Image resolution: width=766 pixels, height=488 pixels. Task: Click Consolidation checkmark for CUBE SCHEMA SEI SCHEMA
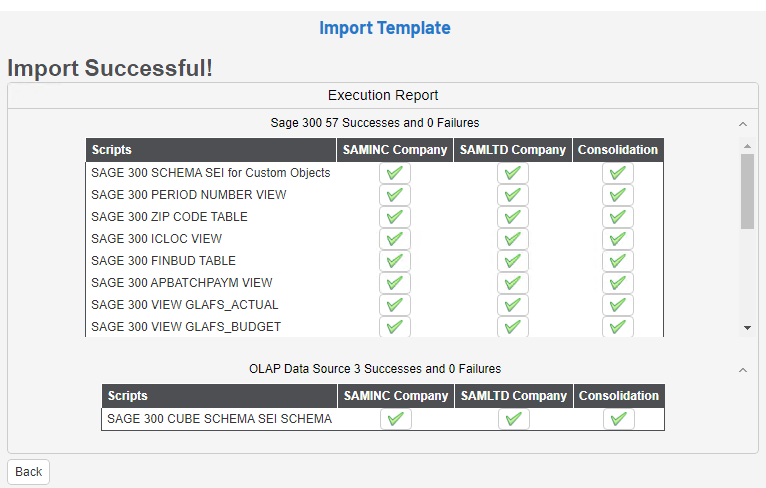[x=618, y=419]
